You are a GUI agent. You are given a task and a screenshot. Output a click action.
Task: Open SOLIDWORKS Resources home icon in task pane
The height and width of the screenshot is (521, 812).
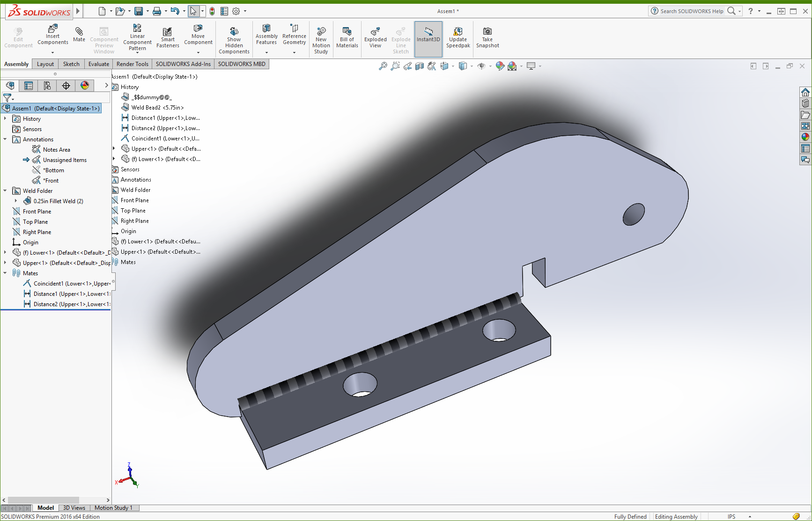[x=805, y=92]
